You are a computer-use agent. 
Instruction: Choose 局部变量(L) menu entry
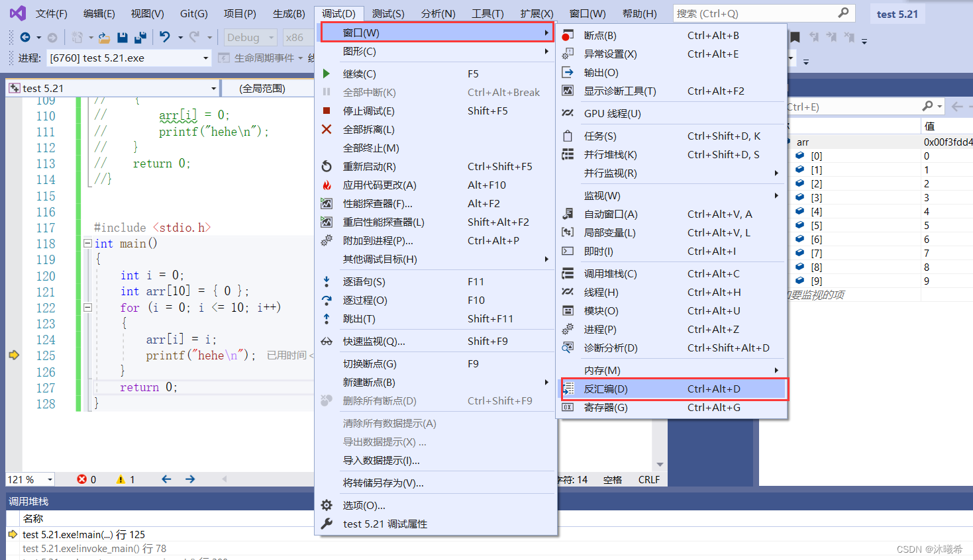[672, 232]
